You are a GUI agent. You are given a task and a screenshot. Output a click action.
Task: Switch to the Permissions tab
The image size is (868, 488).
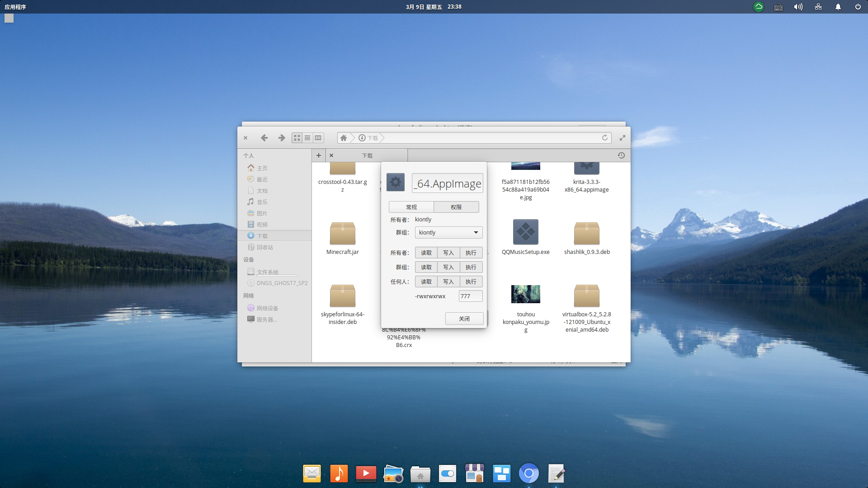click(x=456, y=207)
